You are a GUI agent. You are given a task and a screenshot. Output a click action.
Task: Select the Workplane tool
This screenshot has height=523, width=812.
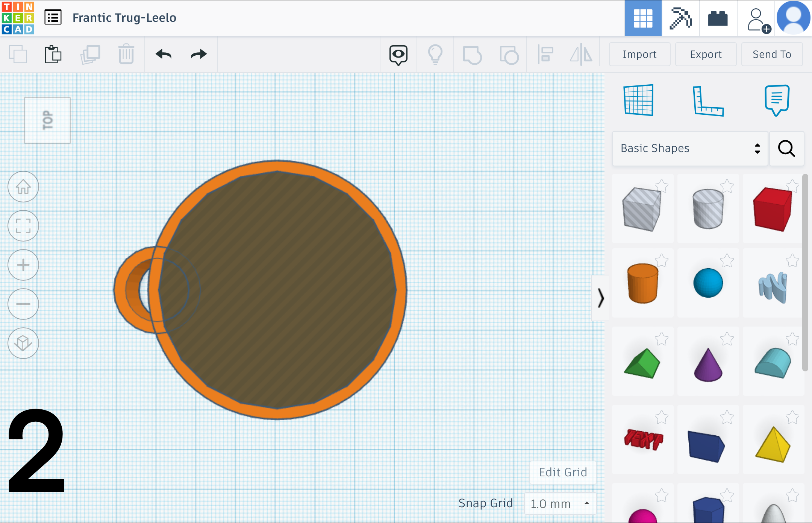coord(638,100)
